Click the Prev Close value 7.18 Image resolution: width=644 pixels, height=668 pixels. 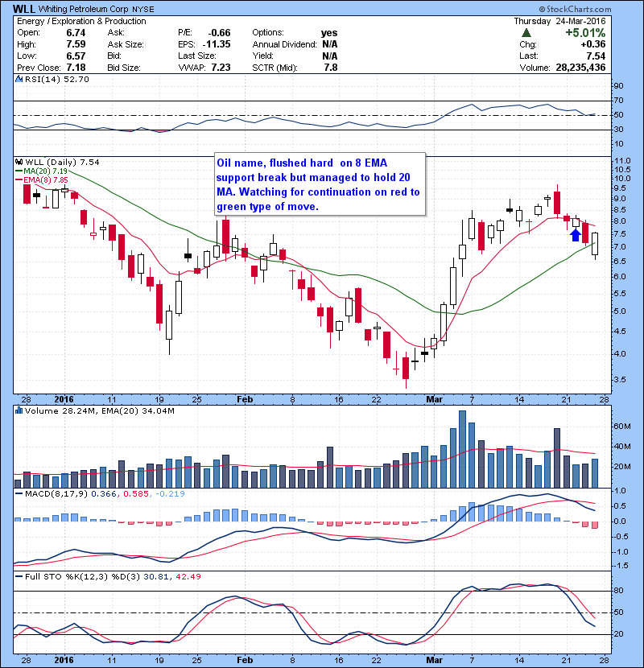(x=76, y=68)
